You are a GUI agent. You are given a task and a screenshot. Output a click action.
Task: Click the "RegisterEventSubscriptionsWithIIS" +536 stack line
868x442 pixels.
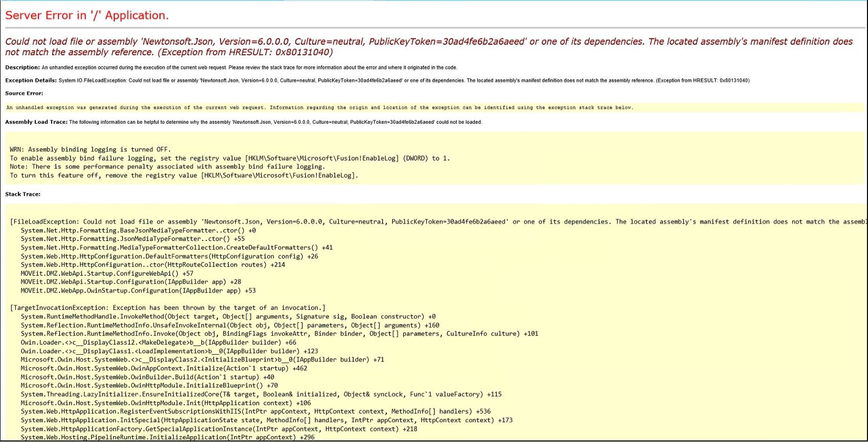pos(256,411)
